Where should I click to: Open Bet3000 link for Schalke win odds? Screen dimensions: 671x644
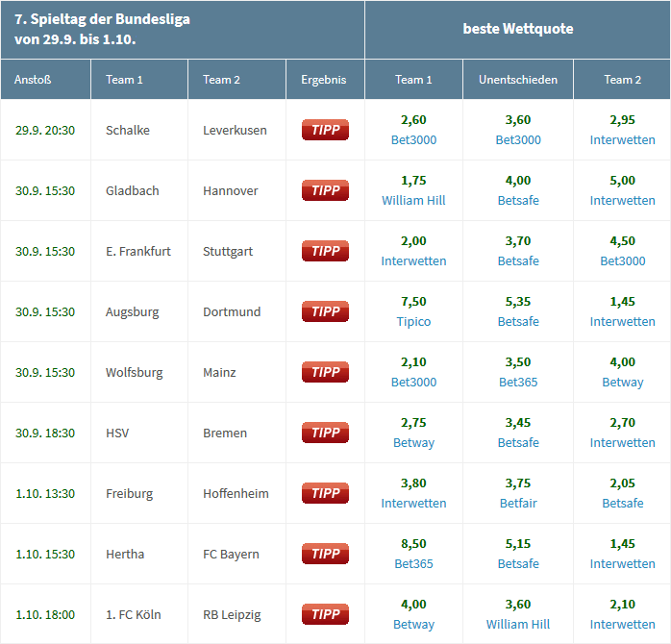coord(413,140)
